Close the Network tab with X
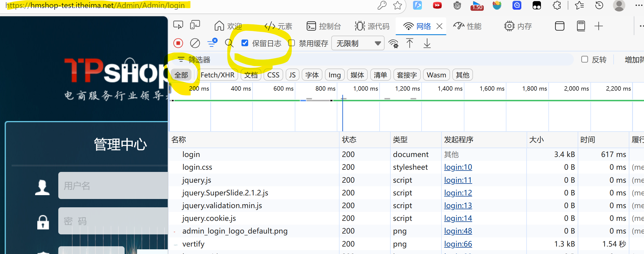Screen dimensions: 644x254 click(439, 26)
